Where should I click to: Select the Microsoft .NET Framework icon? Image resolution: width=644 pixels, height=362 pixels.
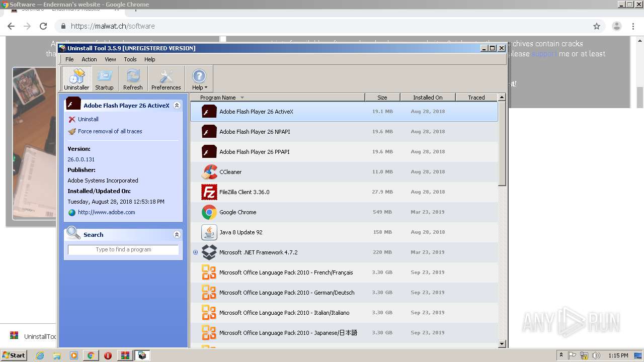209,252
